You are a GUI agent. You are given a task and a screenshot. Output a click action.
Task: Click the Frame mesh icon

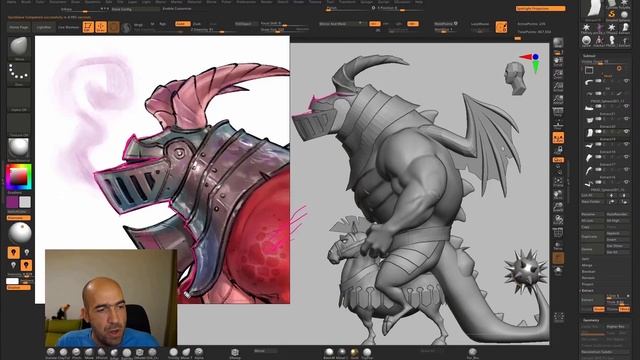point(558,182)
